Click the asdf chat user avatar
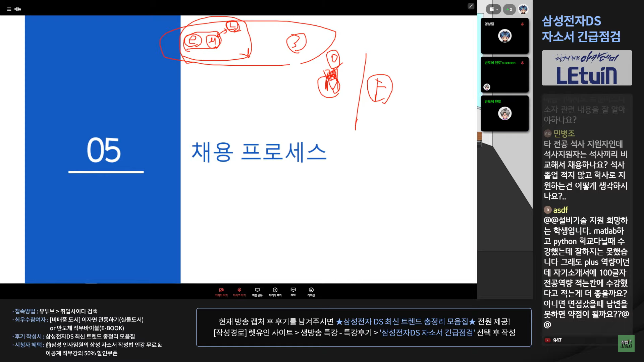Screen dimensions: 644x362 pyautogui.click(x=547, y=210)
